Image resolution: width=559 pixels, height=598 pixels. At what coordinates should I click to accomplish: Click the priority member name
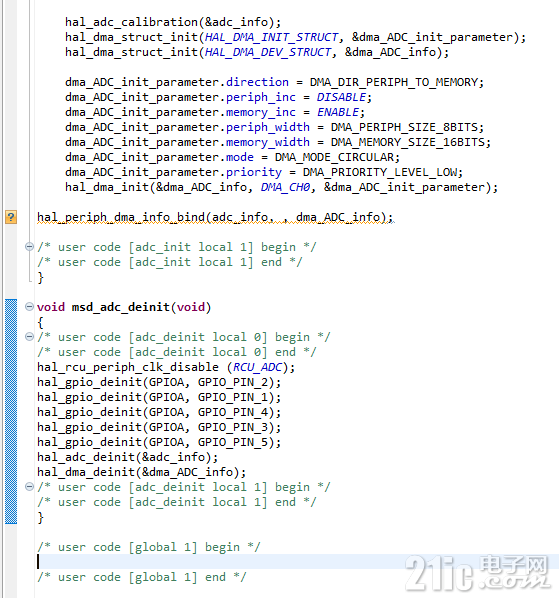(x=254, y=172)
